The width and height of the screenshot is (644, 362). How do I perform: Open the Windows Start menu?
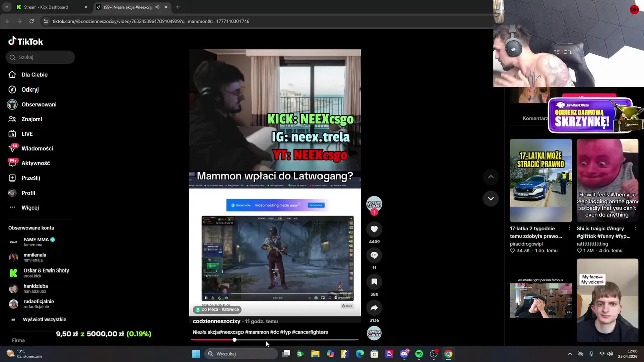[x=196, y=354]
